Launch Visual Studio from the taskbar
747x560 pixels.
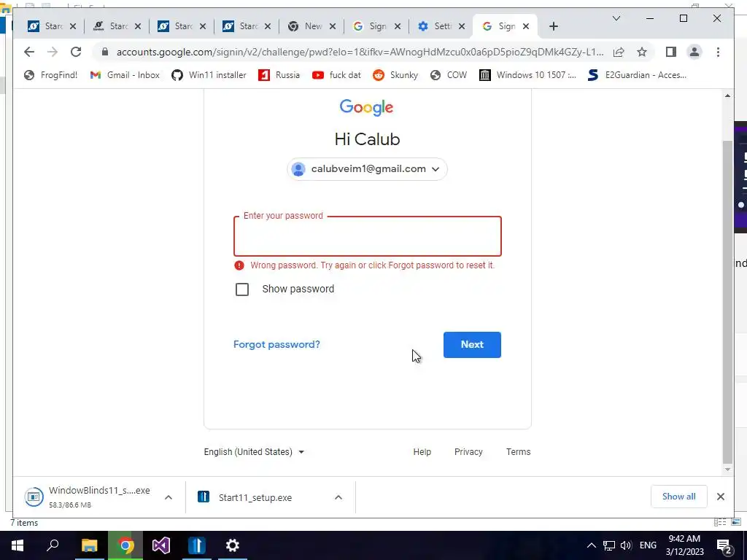pyautogui.click(x=161, y=545)
